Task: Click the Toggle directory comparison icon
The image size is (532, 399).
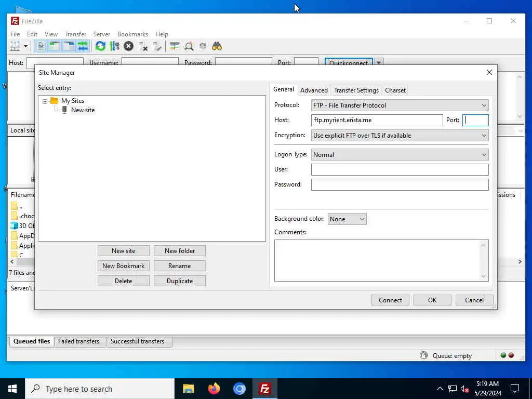Action: (189, 46)
